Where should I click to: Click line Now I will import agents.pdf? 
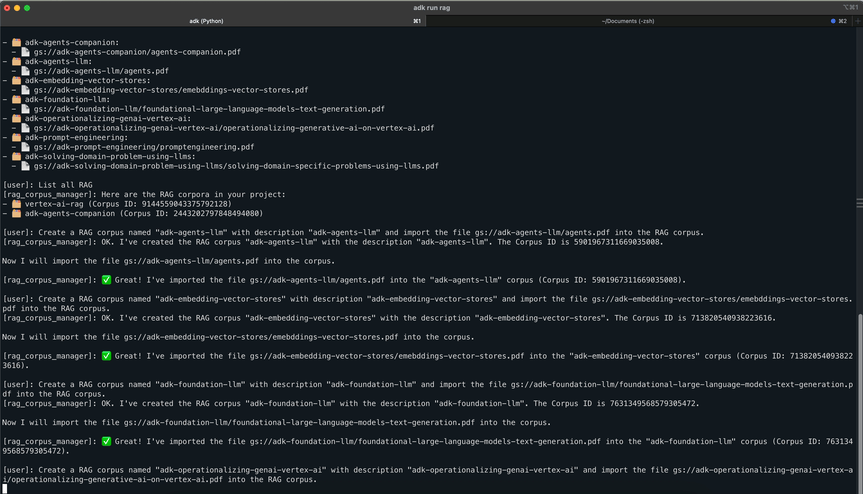[168, 261]
